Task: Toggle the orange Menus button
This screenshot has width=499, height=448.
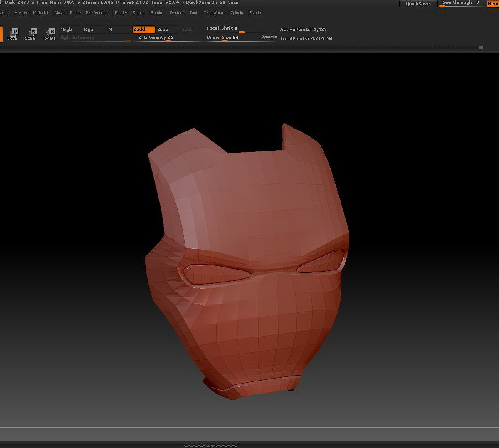Action: point(493,4)
